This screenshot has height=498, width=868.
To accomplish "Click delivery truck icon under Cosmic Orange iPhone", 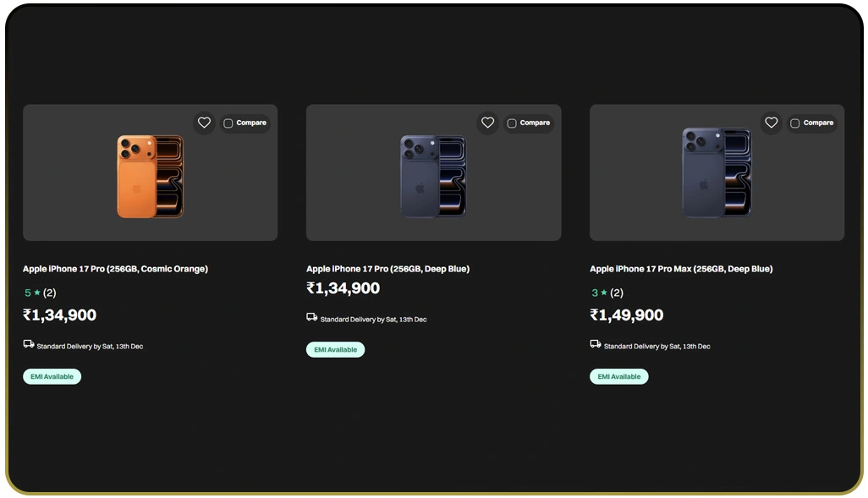I will pos(29,344).
